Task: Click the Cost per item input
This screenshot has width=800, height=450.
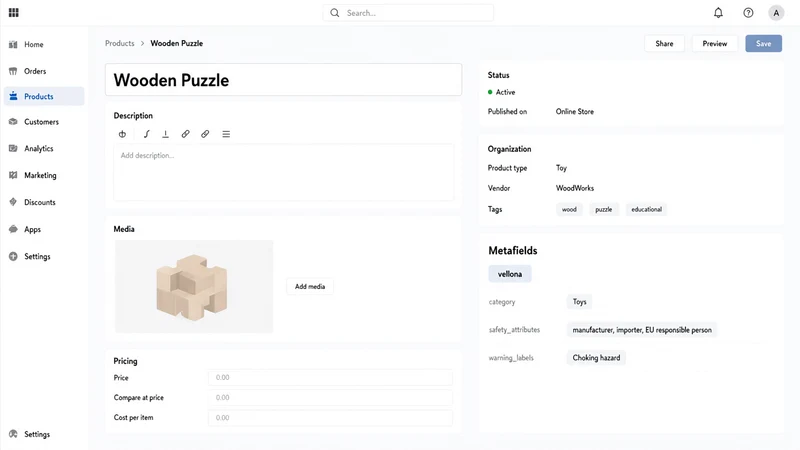Action: [x=330, y=417]
